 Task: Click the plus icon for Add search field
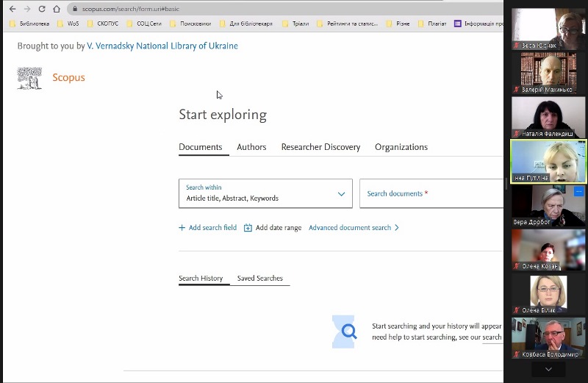(x=182, y=228)
